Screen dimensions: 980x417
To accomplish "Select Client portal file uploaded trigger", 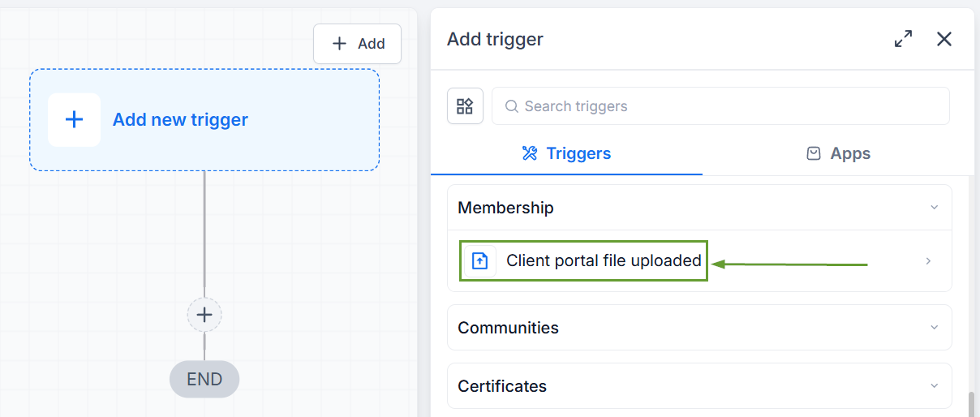I will [x=584, y=261].
